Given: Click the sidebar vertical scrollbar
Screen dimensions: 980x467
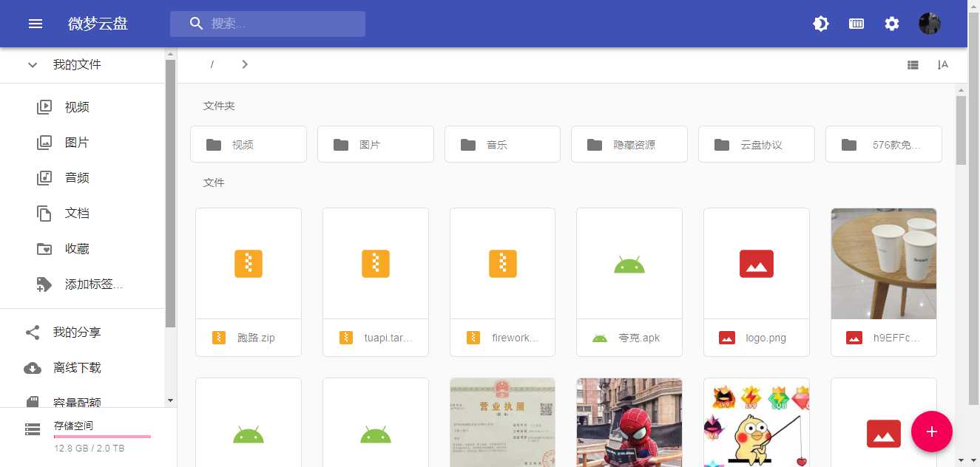Looking at the screenshot, I should 171,194.
